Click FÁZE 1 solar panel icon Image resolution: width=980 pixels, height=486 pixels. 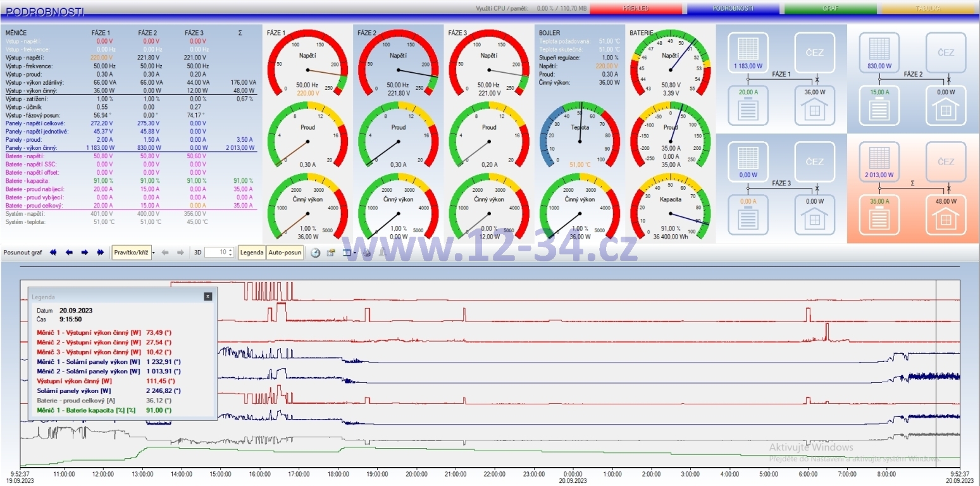tap(748, 53)
